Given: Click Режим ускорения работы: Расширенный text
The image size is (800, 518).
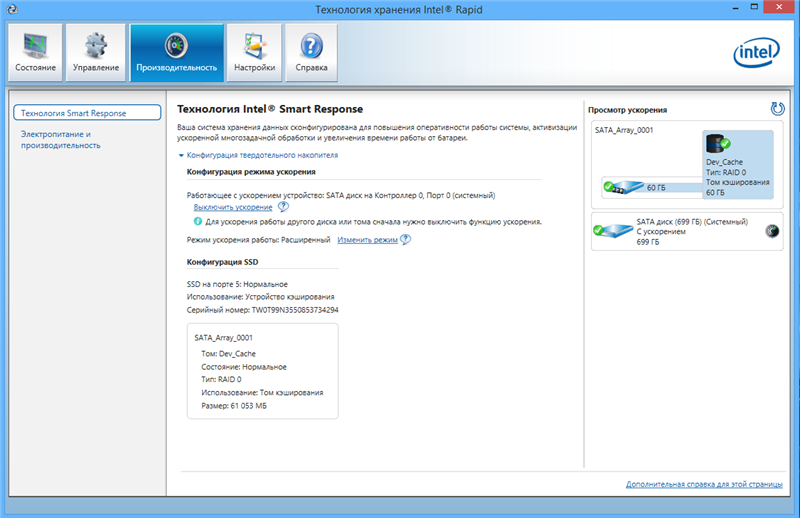Looking at the screenshot, I should (x=259, y=240).
